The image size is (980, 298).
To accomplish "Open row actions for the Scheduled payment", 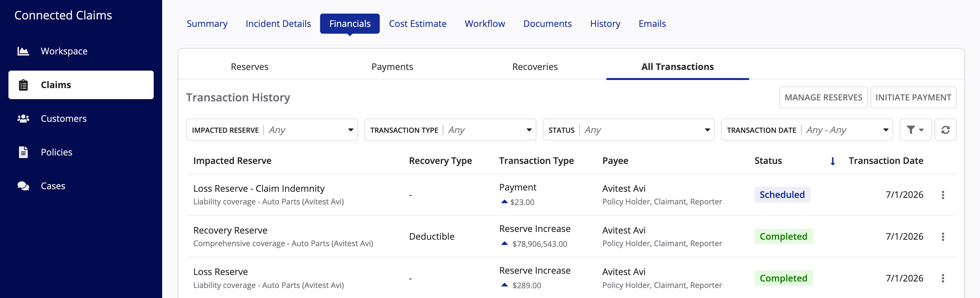I will (x=943, y=195).
